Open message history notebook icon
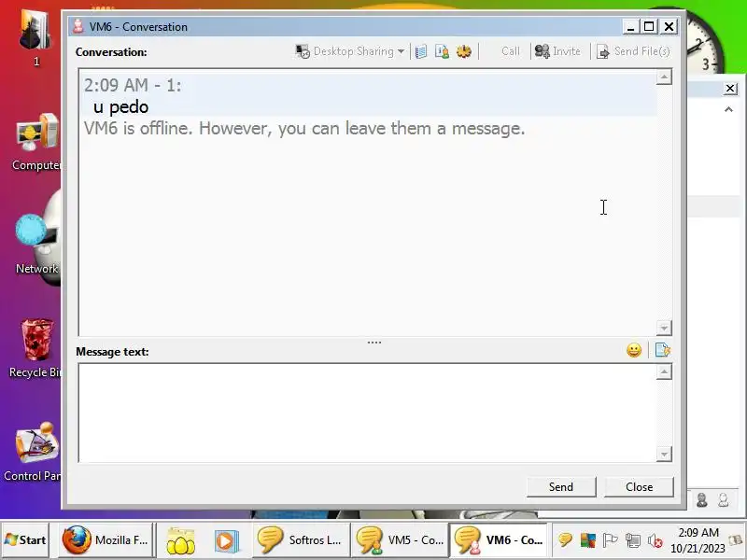 421,51
